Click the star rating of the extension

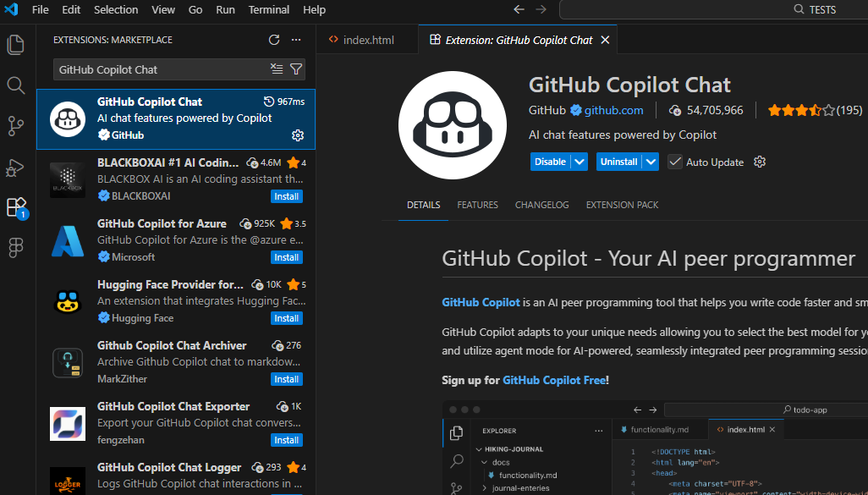coord(800,110)
